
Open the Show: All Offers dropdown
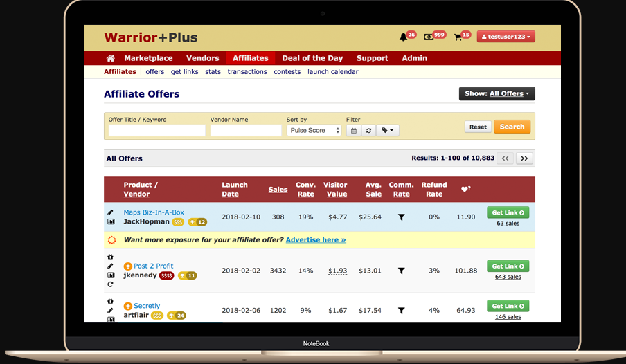click(x=497, y=94)
